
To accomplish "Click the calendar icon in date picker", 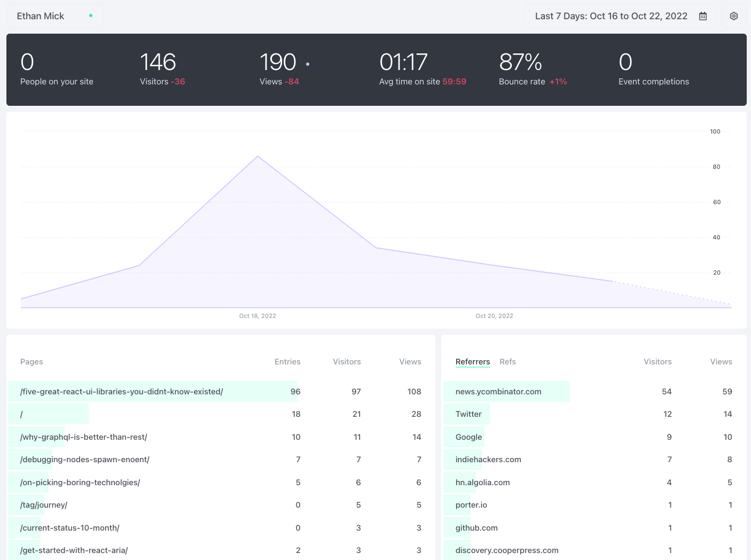I will pyautogui.click(x=703, y=16).
